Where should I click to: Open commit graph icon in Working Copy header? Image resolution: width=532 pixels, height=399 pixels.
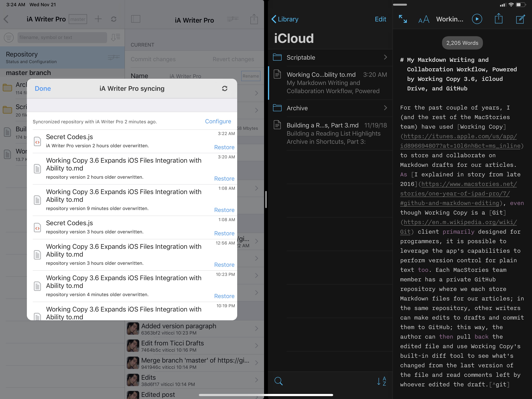(233, 19)
